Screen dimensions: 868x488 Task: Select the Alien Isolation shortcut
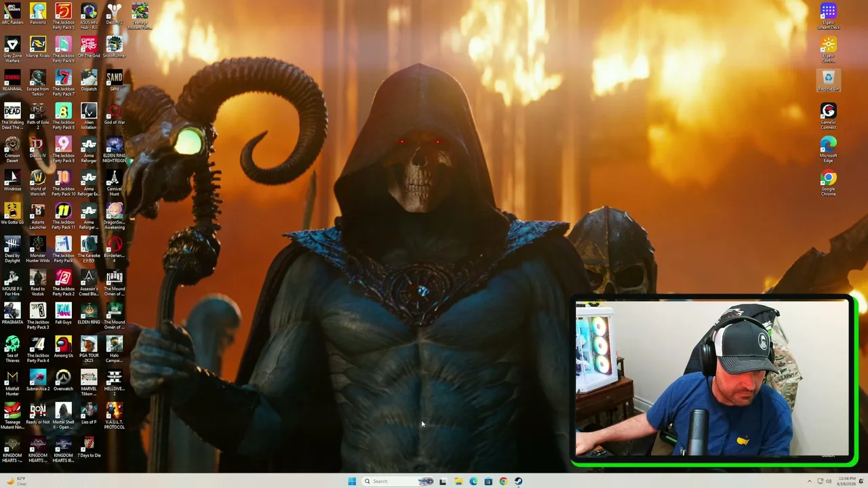pos(89,116)
